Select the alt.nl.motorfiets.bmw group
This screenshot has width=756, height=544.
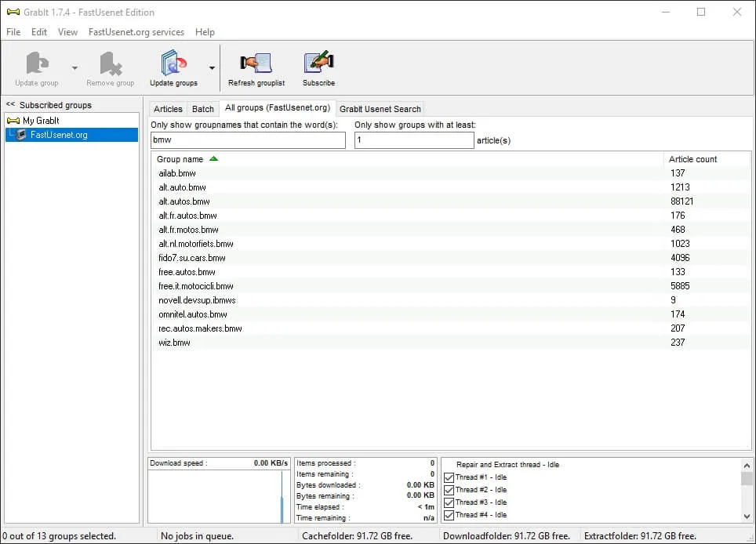point(451,244)
